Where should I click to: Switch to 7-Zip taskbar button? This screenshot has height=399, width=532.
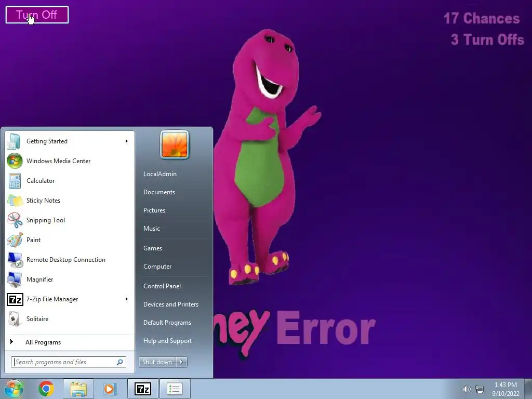142,389
